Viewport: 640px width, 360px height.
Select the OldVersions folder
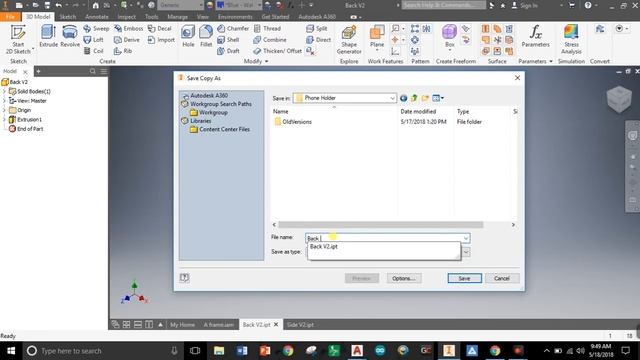click(x=297, y=122)
